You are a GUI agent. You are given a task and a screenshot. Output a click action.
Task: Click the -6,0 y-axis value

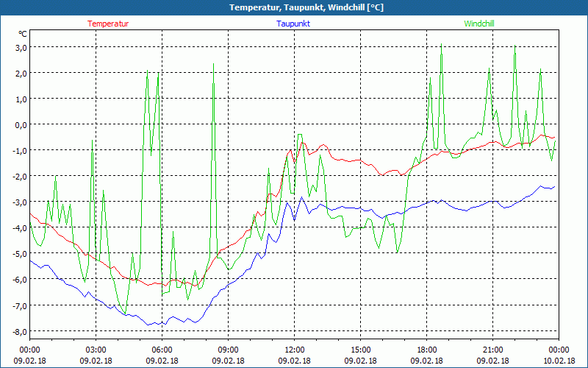[20, 280]
